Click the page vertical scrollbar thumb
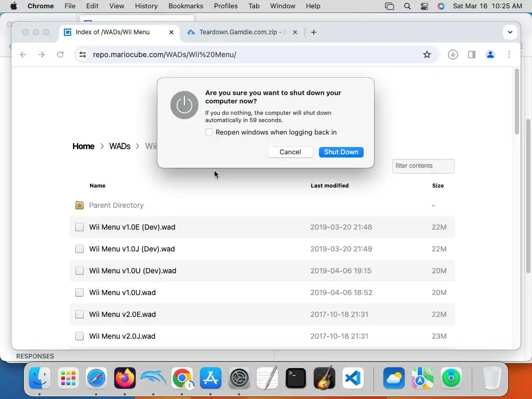Image resolution: width=532 pixels, height=399 pixels. click(x=517, y=102)
